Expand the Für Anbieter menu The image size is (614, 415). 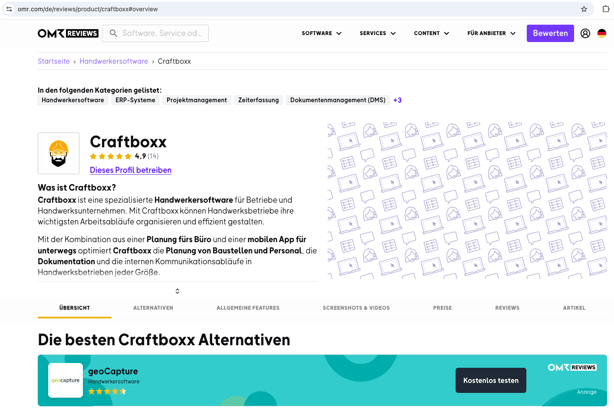tap(491, 33)
